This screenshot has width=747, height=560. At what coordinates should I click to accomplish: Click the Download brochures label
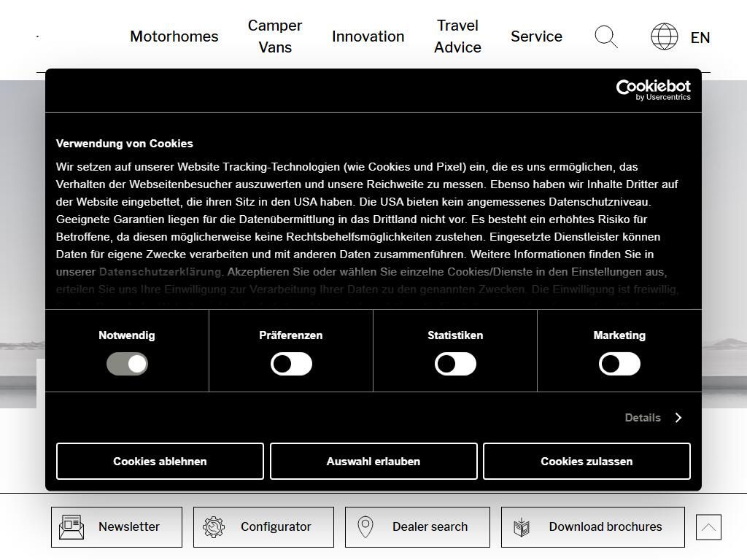(605, 526)
